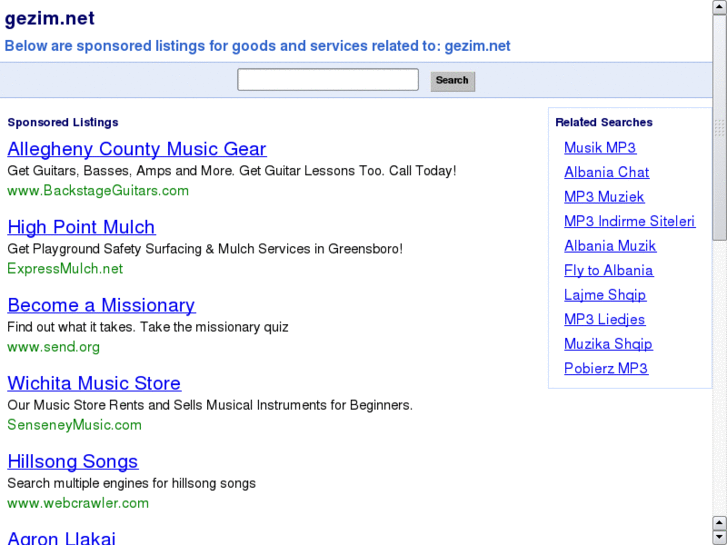Click www.BackstageGuitars.com URL text
Image resolution: width=727 pixels, height=545 pixels.
pos(98,191)
